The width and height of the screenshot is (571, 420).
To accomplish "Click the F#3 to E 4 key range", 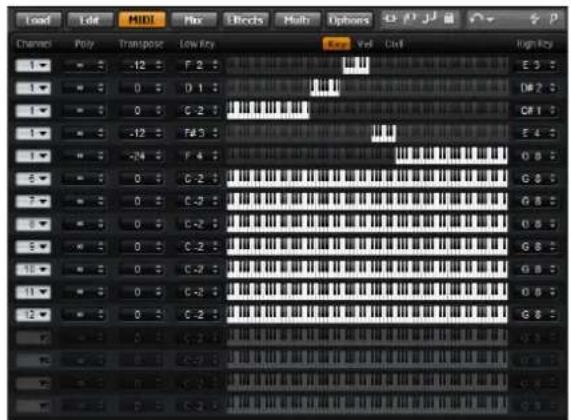I will coord(384,133).
